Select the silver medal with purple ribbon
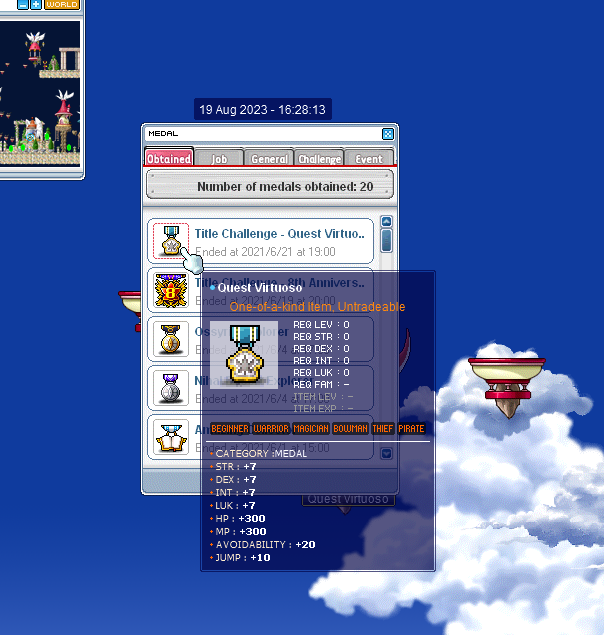Image resolution: width=604 pixels, height=635 pixels. point(169,386)
